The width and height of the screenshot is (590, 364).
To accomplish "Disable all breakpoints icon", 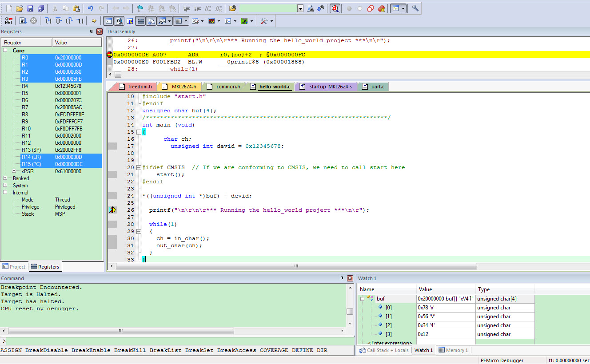I will click(371, 8).
